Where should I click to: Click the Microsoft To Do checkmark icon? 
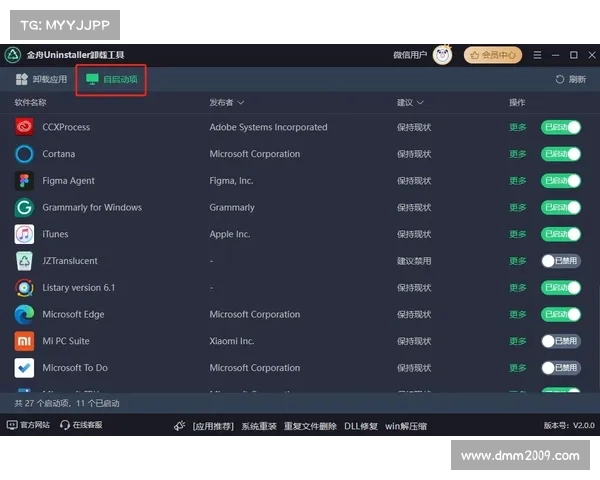coord(24,368)
